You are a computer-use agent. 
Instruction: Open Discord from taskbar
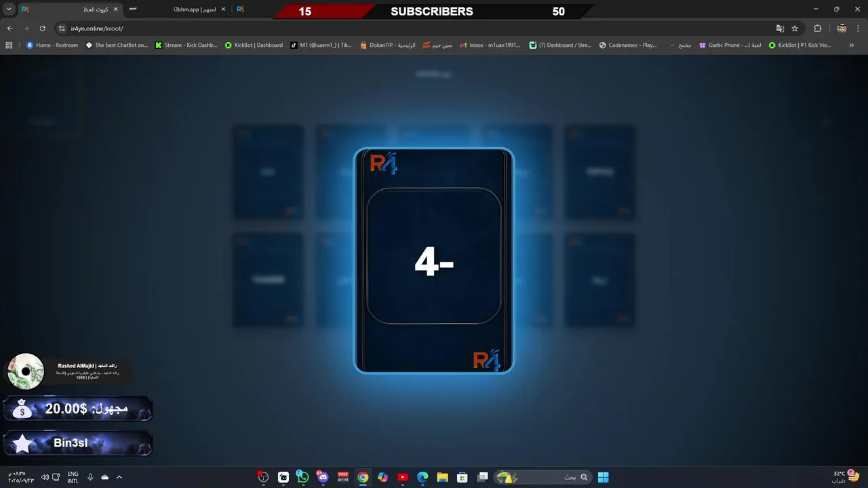point(323,477)
